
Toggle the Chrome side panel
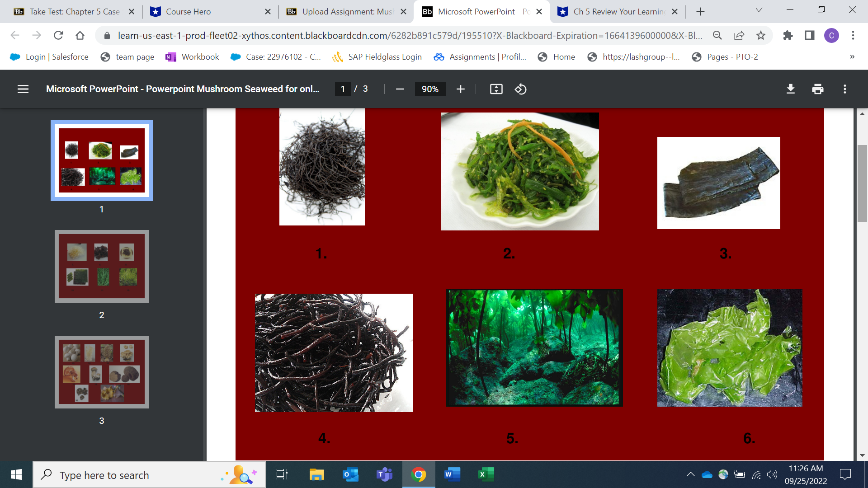[x=809, y=35]
